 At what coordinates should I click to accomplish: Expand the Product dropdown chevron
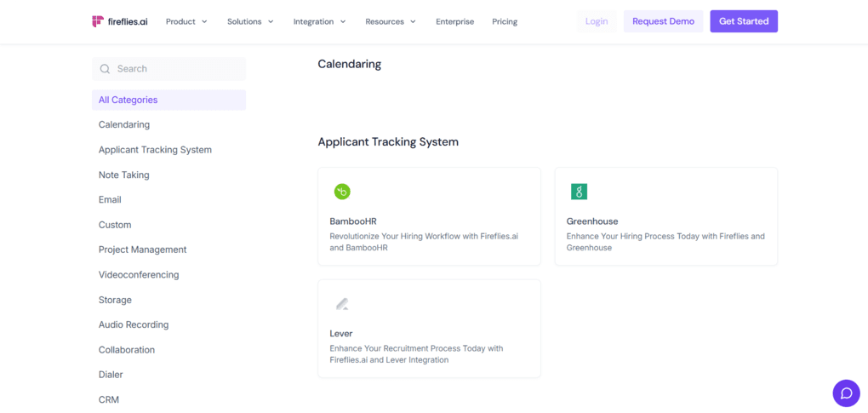pyautogui.click(x=204, y=21)
